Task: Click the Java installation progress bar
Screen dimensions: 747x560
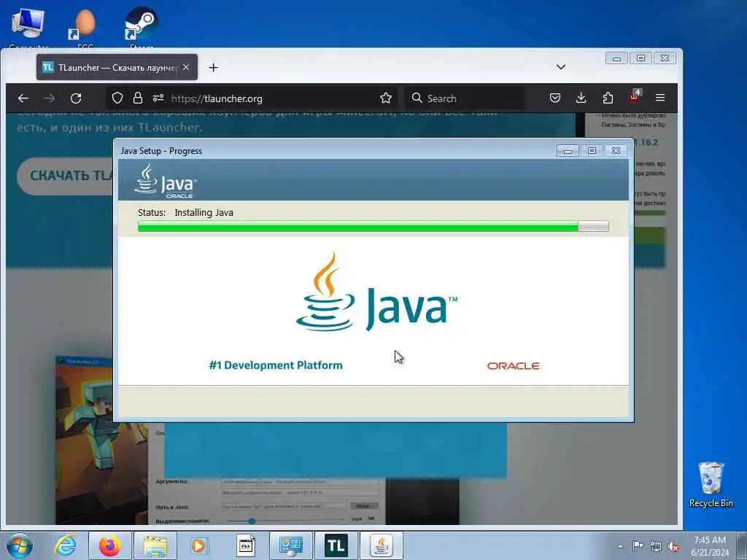Action: [x=373, y=226]
